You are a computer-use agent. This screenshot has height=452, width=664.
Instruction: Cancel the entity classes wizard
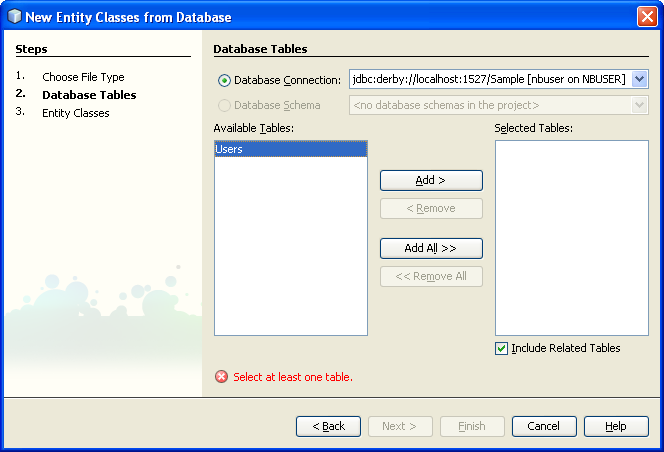point(544,426)
